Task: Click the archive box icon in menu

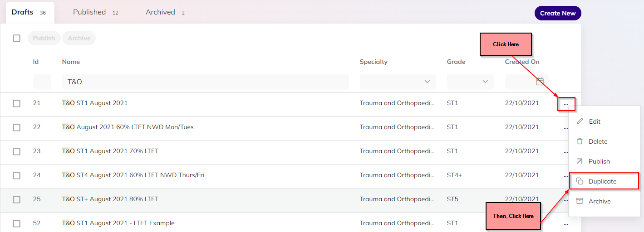Action: (580, 201)
